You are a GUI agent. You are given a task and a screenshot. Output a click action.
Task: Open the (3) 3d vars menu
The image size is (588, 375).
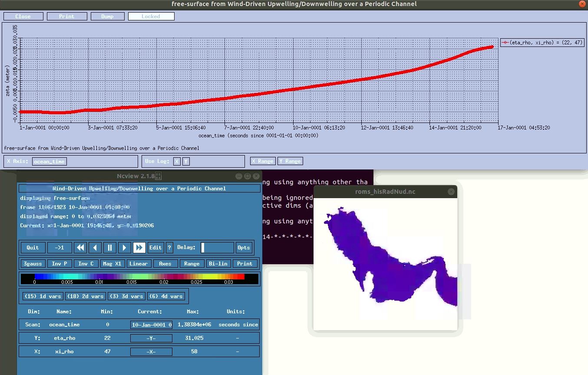[126, 296]
